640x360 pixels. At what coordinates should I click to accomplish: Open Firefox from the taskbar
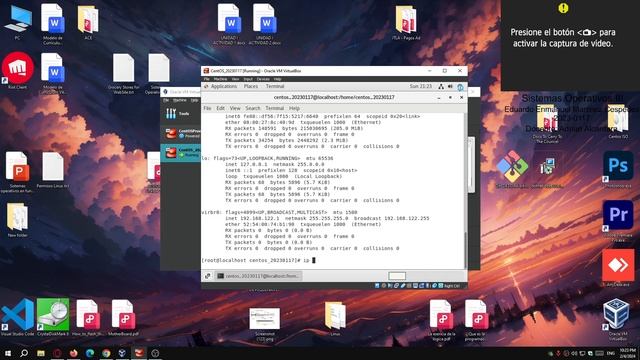[73, 353]
